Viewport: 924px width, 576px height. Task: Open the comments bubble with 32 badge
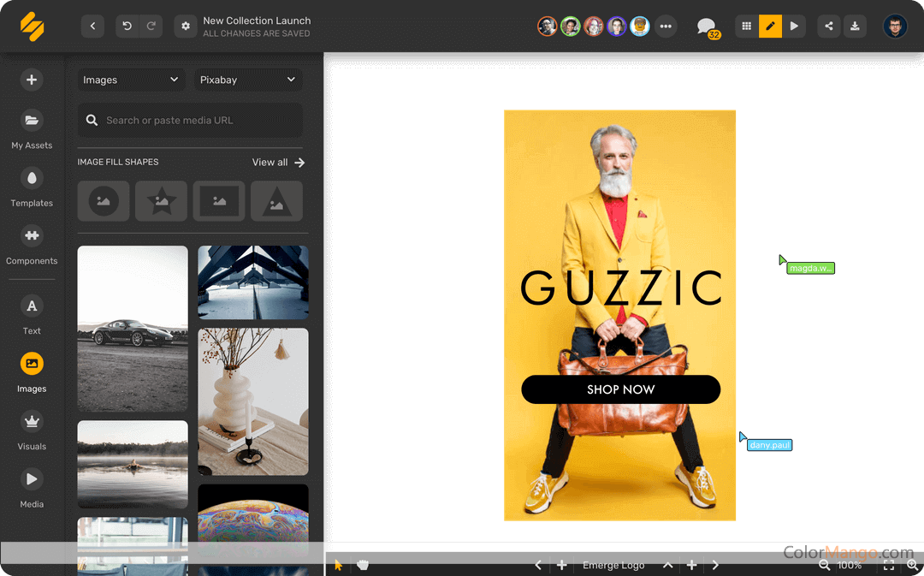706,27
